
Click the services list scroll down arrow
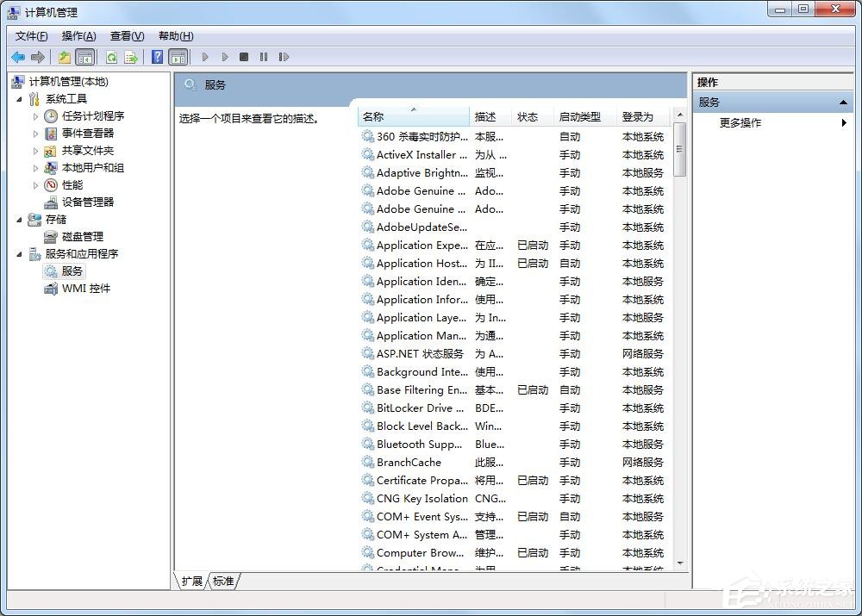[679, 563]
